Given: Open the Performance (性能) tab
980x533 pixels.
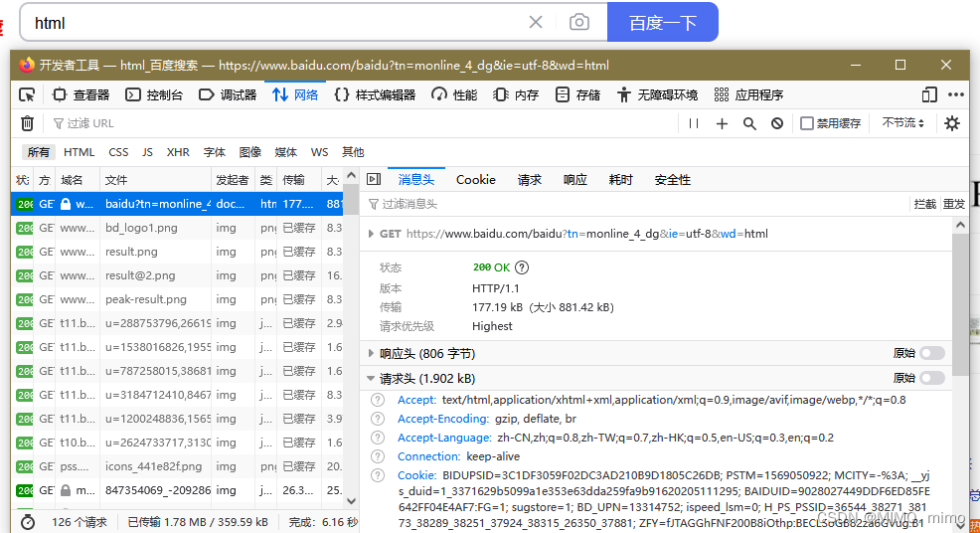Looking at the screenshot, I should (454, 95).
